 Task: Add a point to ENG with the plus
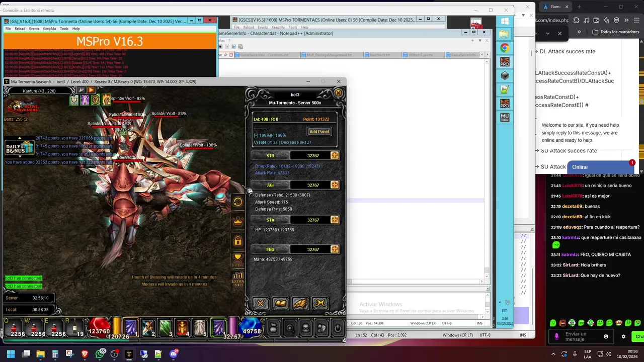(x=335, y=249)
